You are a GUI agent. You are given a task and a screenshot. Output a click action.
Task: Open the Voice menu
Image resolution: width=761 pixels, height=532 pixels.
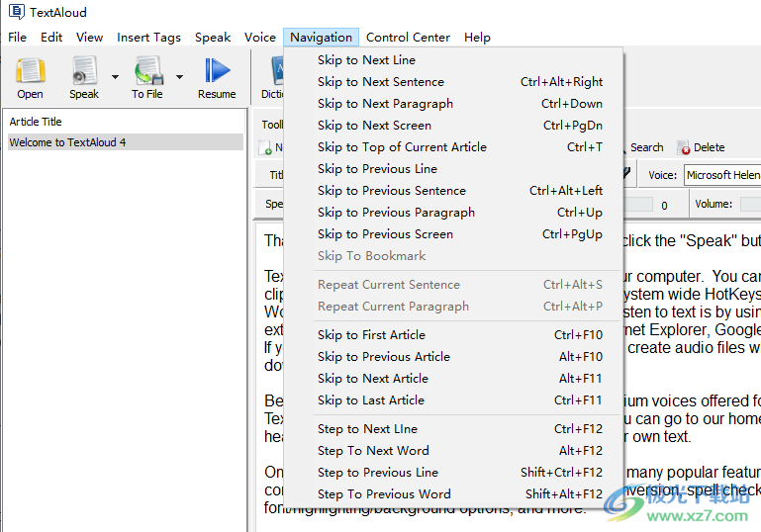[260, 38]
